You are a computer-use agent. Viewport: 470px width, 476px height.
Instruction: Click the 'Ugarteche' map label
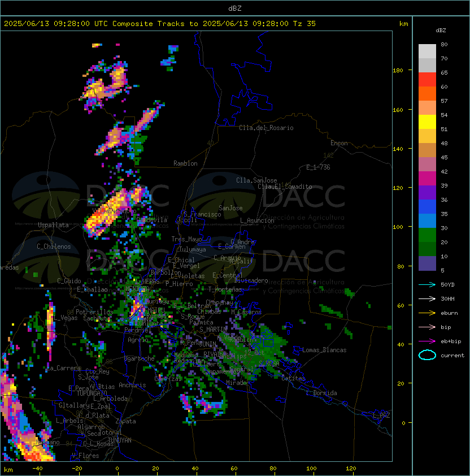click(x=140, y=358)
